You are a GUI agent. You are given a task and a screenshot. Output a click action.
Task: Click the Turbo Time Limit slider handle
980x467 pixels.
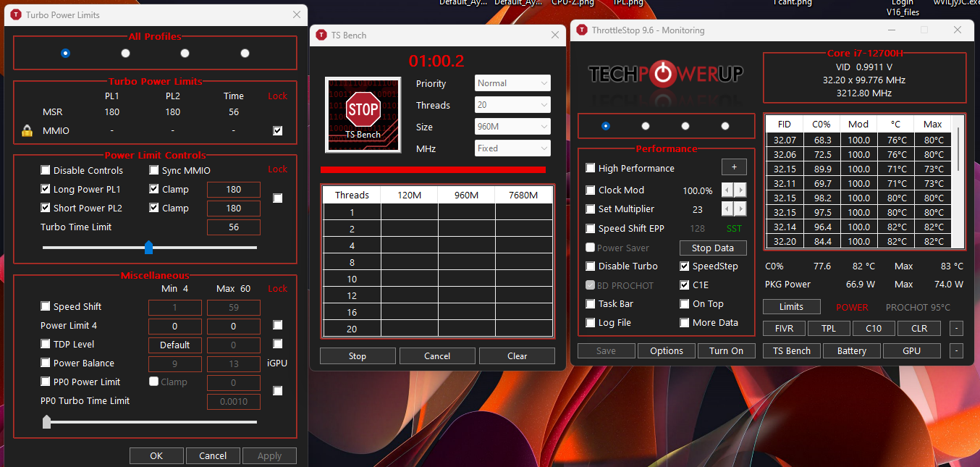coord(148,248)
